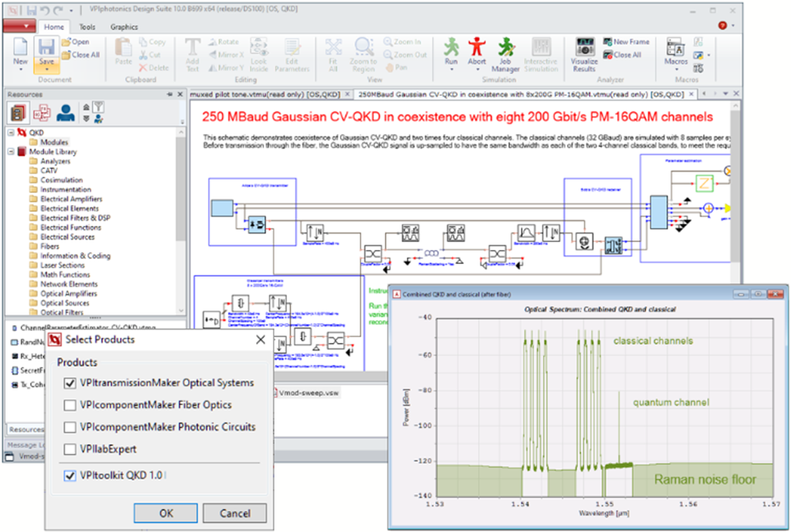Image resolution: width=791 pixels, height=532 pixels.
Task: Switch to the Tools ribbon tab
Action: pyautogui.click(x=87, y=27)
